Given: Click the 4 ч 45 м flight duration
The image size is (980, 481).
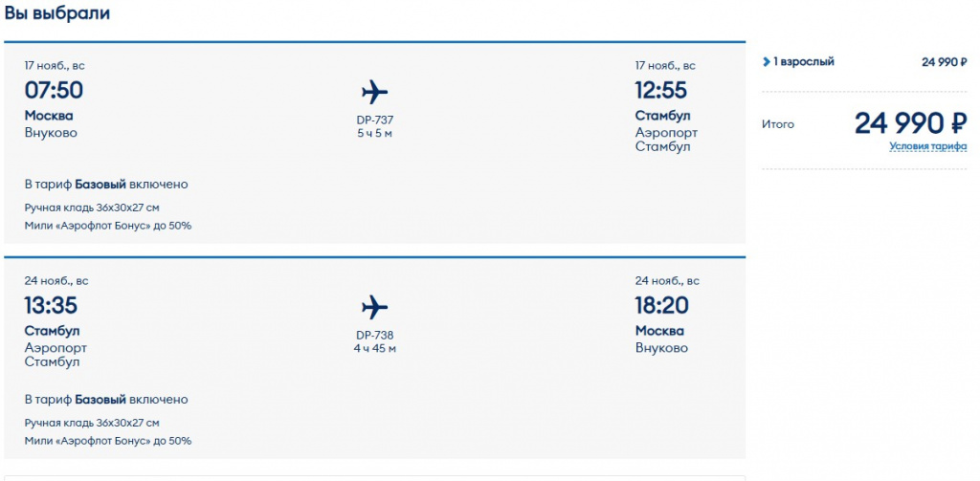Looking at the screenshot, I should (x=374, y=348).
